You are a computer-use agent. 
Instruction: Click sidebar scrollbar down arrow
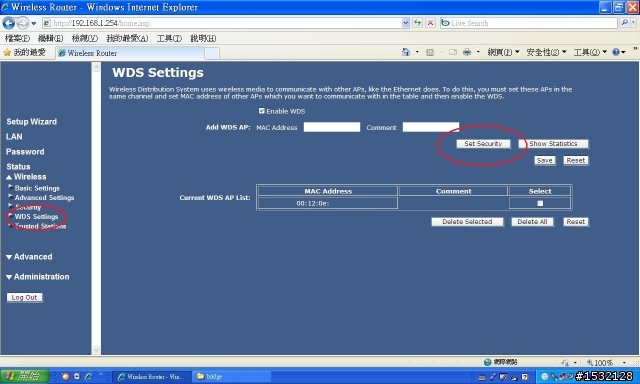coord(96,350)
